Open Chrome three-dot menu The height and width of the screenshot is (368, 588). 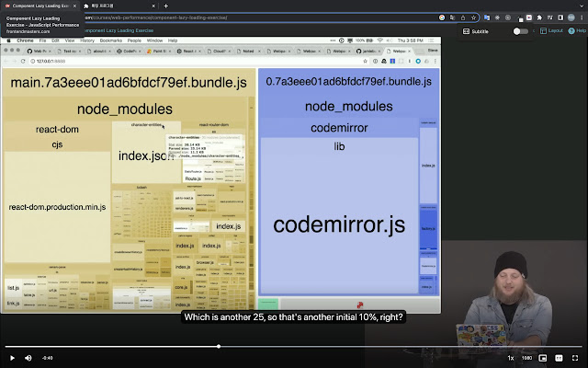581,17
